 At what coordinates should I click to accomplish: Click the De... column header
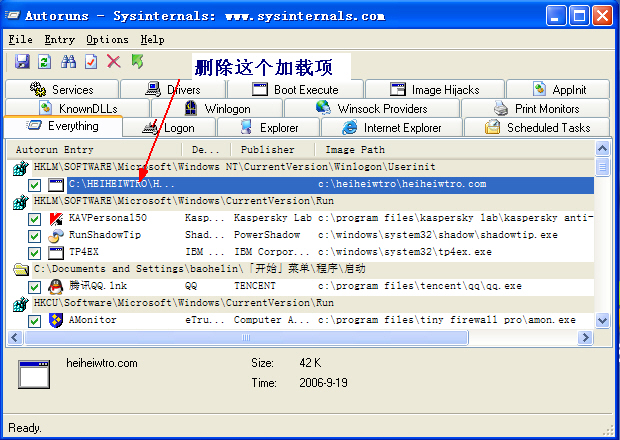pyautogui.click(x=206, y=150)
